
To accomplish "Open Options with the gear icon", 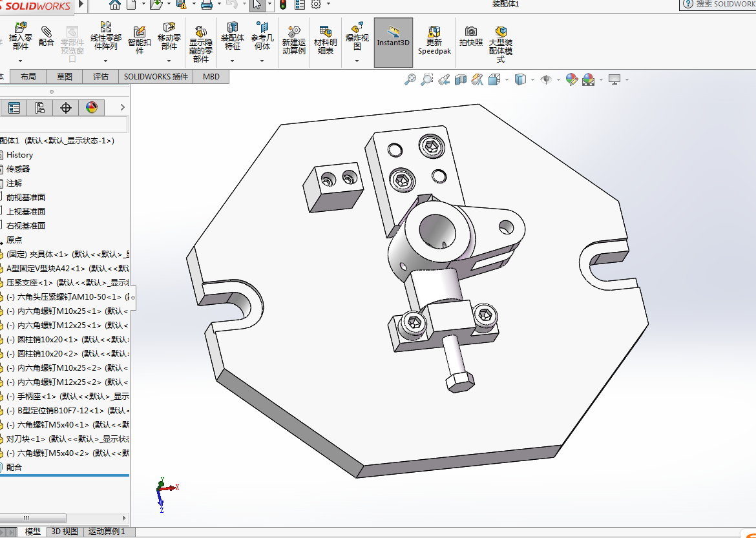I will (x=316, y=5).
